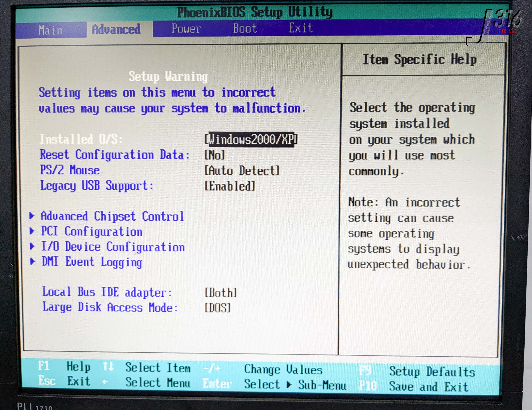Select the PS/2 Mouse label
Viewport: 532px width, 410px height.
(x=70, y=170)
